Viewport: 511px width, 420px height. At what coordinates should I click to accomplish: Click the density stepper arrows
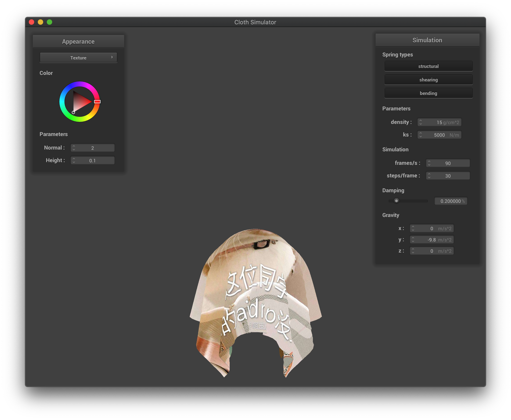[421, 122]
